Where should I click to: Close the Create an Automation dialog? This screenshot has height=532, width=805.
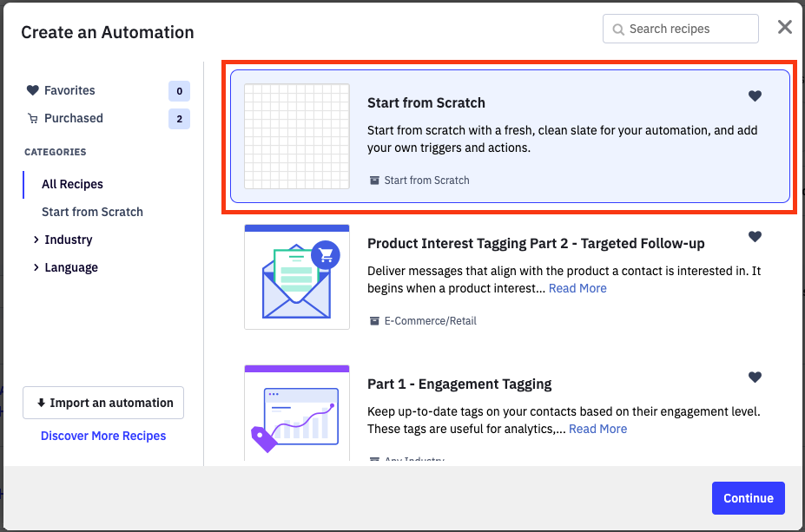tap(785, 28)
